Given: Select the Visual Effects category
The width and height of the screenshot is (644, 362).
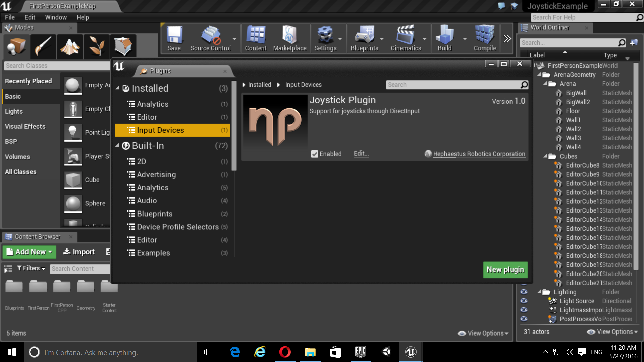Looking at the screenshot, I should click(31, 126).
